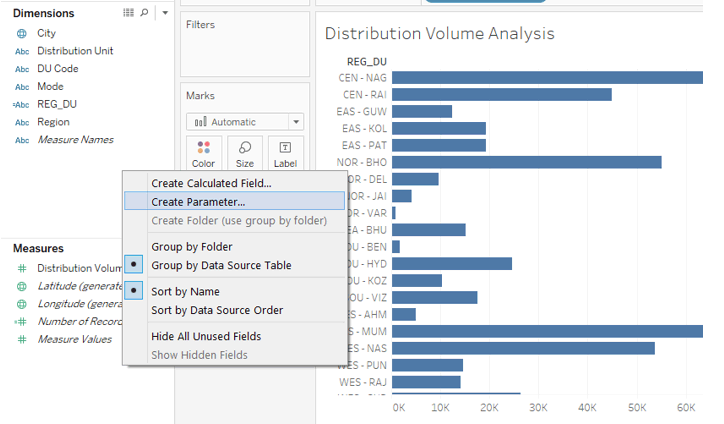Click the search magnifier icon in Dimensions
Screen dimensions: 724x424
[144, 13]
